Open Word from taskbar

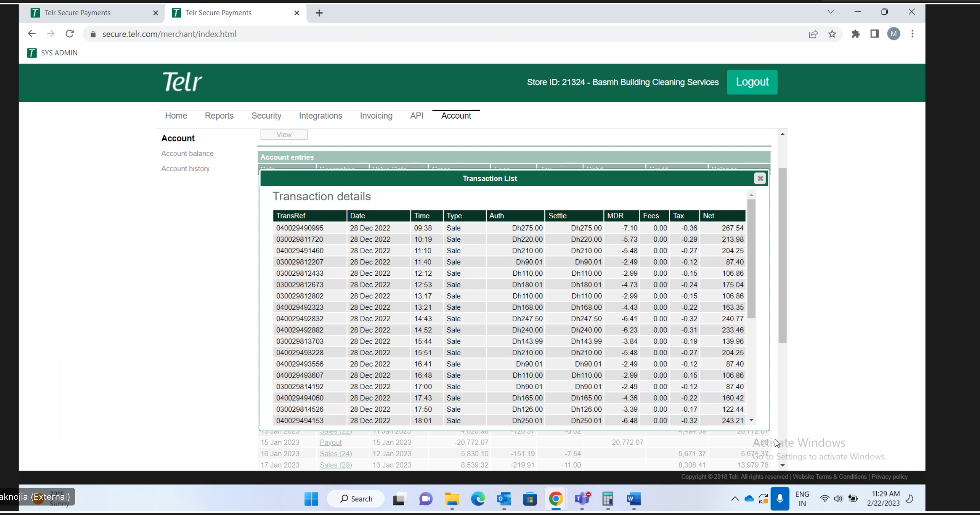tap(634, 499)
